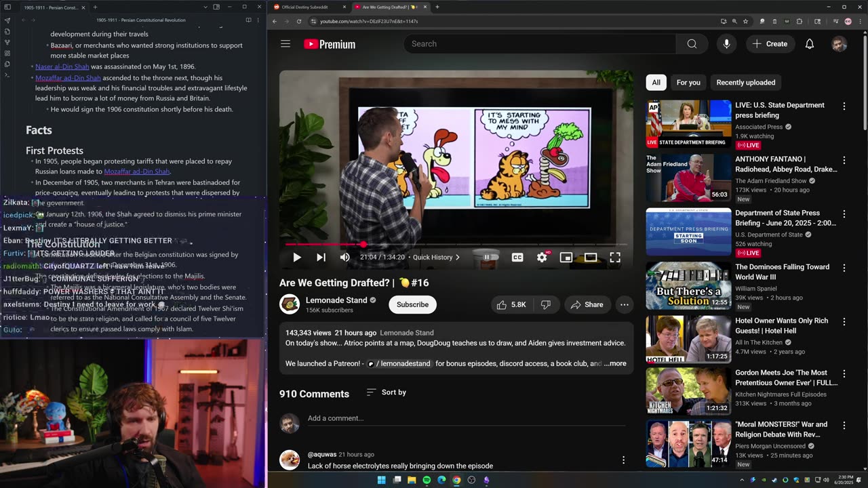The width and height of the screenshot is (868, 488).
Task: Open The Dominoes Falling Toward World War III
Action: (783, 272)
